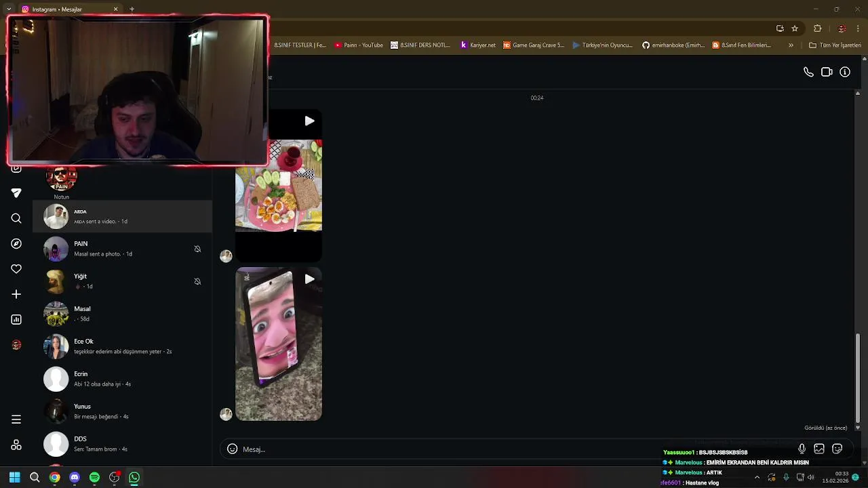Open the DDS conversation
The height and width of the screenshot is (488, 868).
click(x=123, y=444)
